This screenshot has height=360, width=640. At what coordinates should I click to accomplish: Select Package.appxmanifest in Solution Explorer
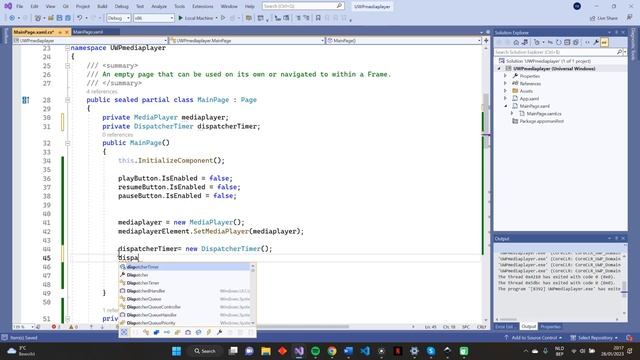542,121
